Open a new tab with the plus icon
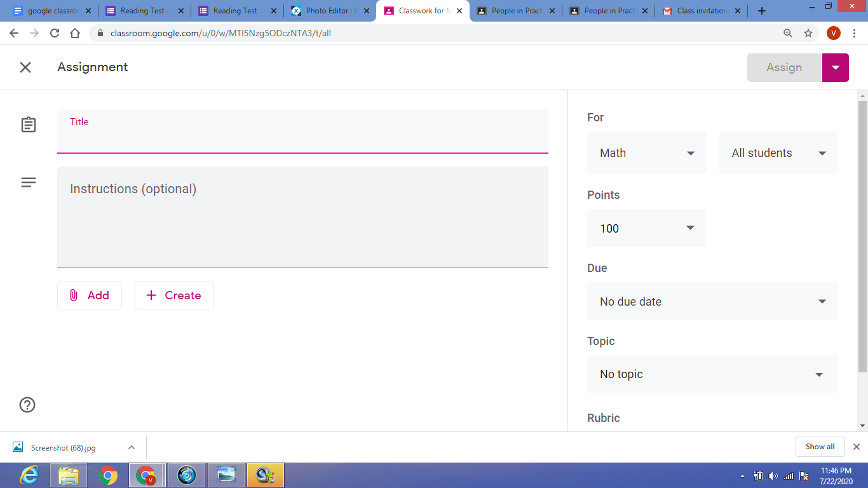 coord(762,11)
